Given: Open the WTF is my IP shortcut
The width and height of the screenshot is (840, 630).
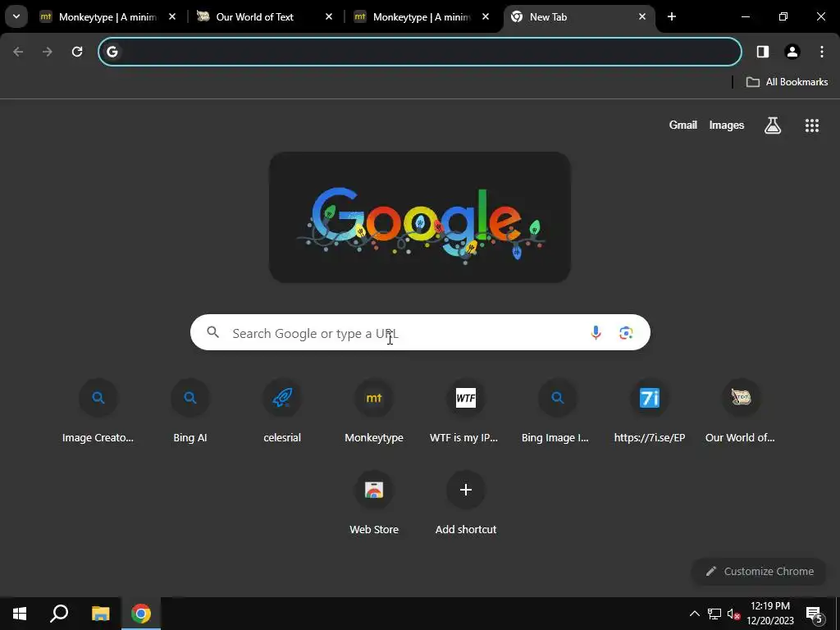Looking at the screenshot, I should coord(466,412).
